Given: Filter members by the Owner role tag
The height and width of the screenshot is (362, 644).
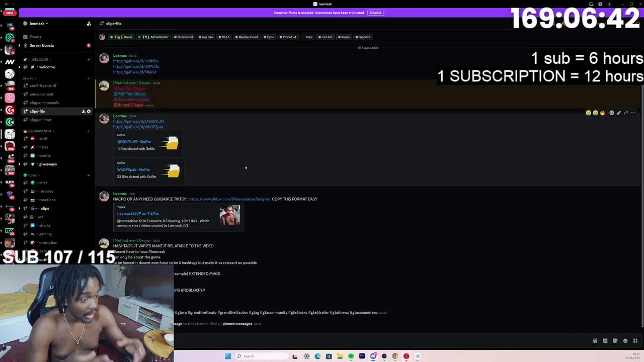Looking at the screenshot, I should 121,37.
